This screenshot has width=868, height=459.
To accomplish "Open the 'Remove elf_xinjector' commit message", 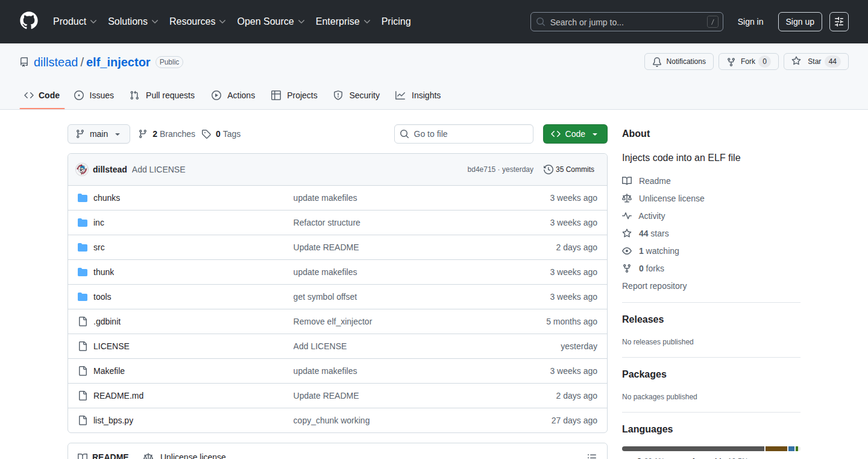I will 333,321.
